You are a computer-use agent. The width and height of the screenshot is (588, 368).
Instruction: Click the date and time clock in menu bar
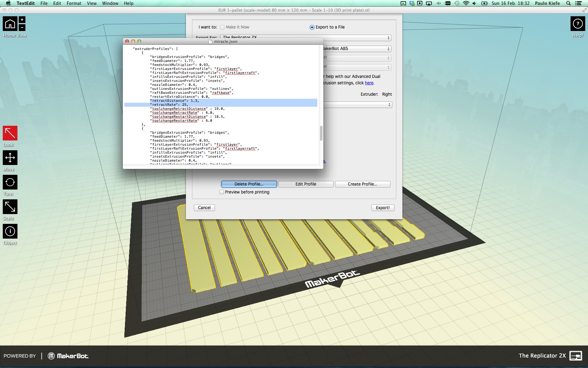[511, 3]
